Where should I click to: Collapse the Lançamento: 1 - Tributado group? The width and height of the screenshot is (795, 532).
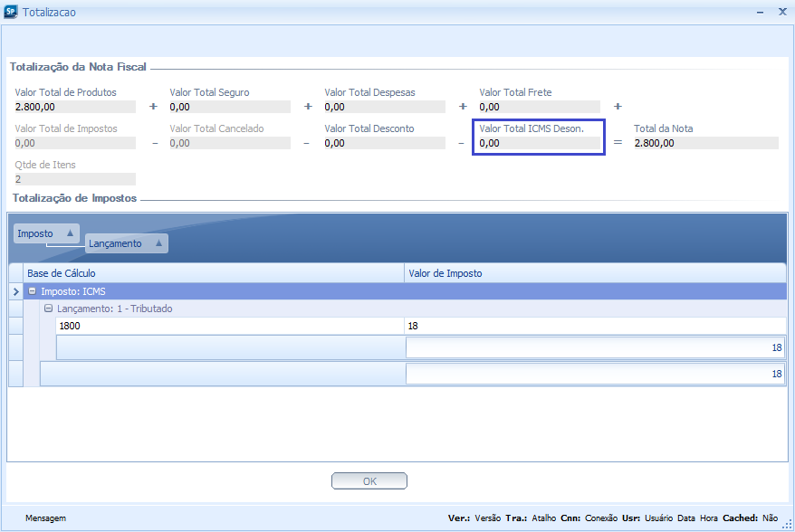[x=49, y=309]
